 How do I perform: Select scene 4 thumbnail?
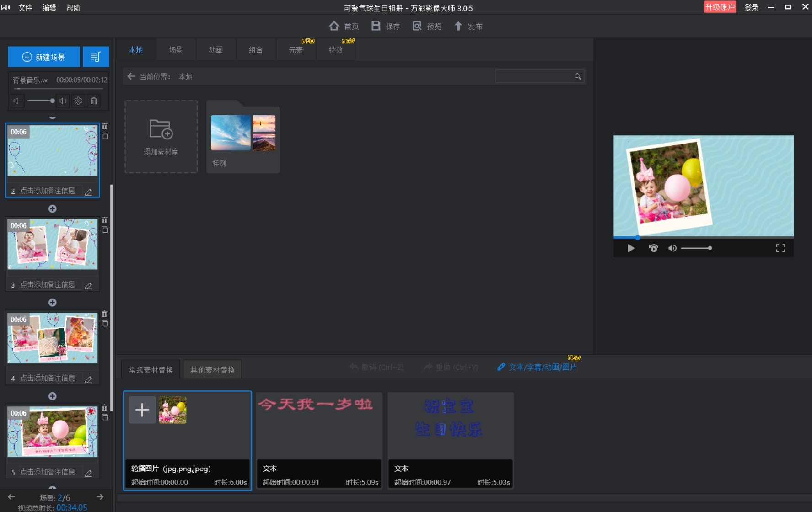[53, 338]
